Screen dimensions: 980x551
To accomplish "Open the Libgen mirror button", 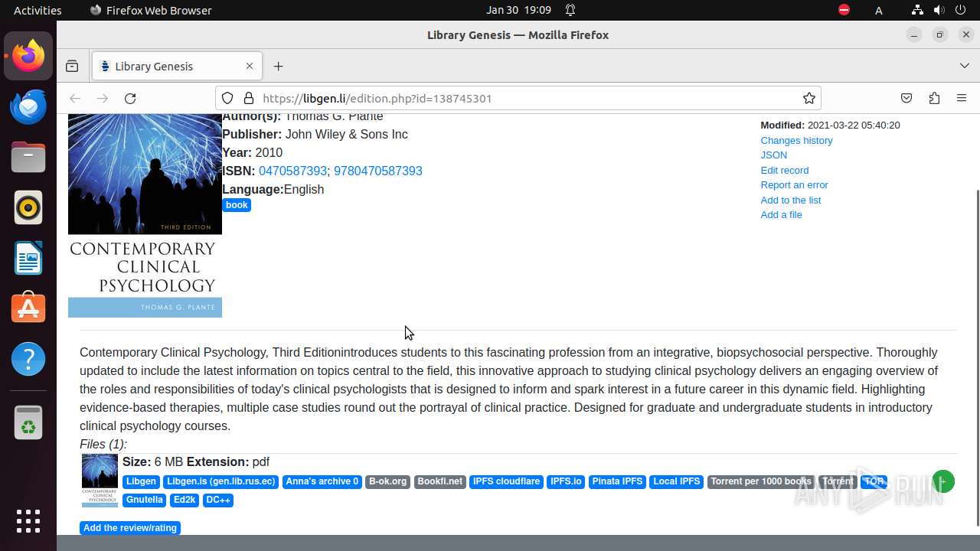I will pos(141,481).
